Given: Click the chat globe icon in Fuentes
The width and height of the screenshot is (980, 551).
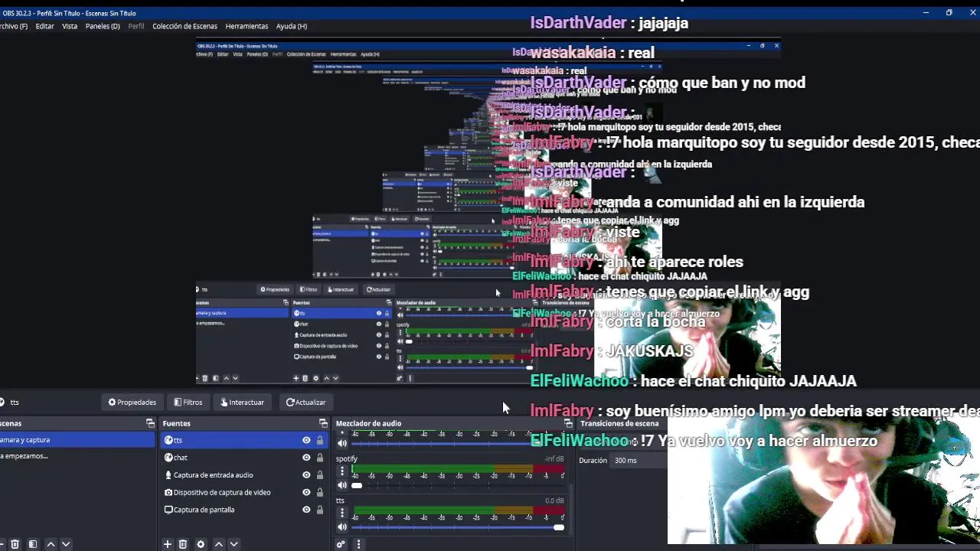Looking at the screenshot, I should pos(168,458).
